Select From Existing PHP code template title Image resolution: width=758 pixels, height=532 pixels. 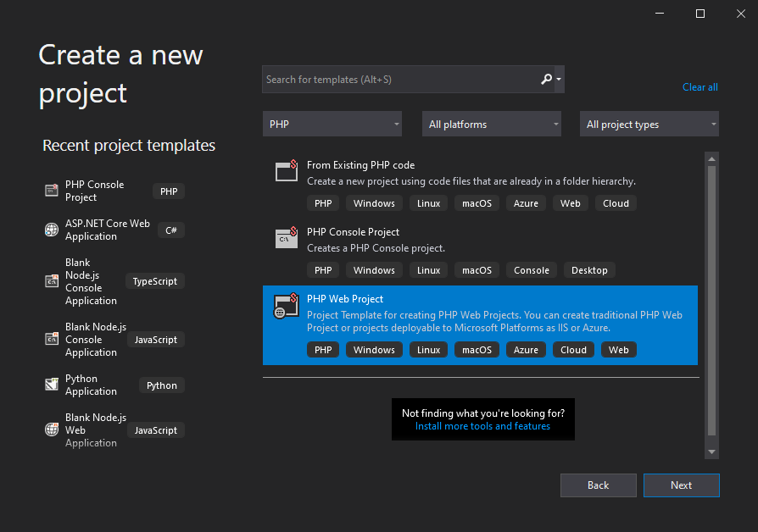coord(360,165)
